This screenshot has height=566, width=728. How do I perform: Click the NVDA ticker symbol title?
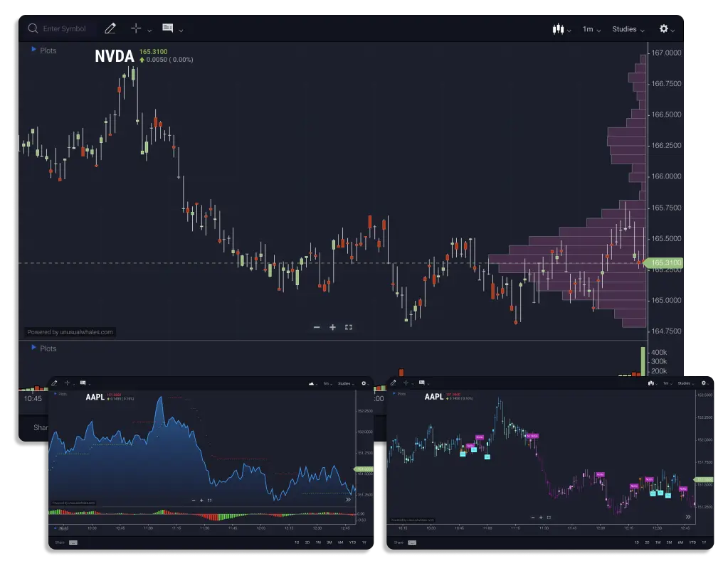114,56
